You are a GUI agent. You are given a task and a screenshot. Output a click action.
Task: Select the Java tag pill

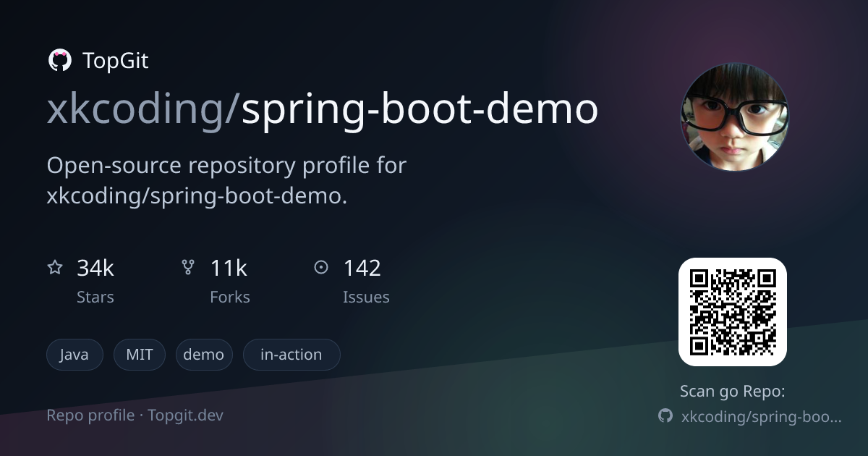pos(75,355)
